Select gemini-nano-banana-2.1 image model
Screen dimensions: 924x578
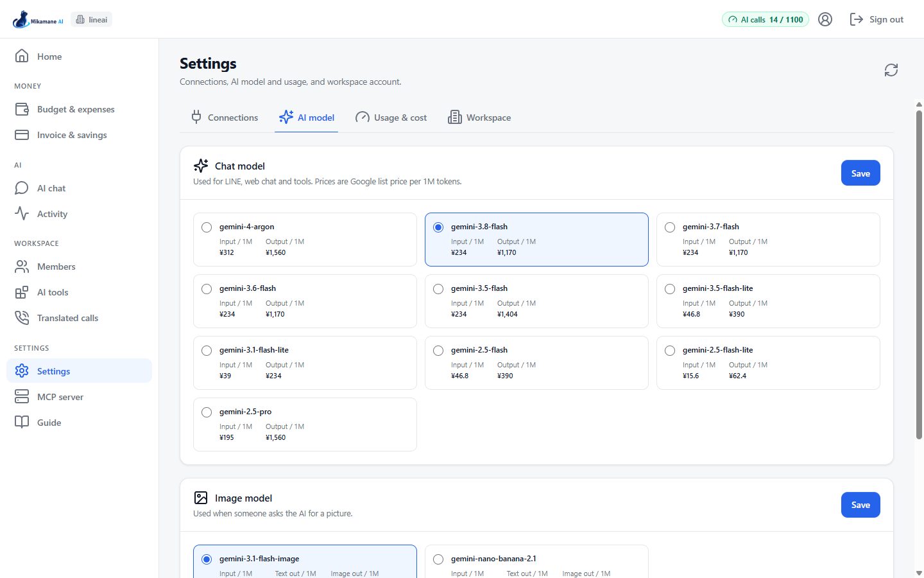click(x=438, y=559)
